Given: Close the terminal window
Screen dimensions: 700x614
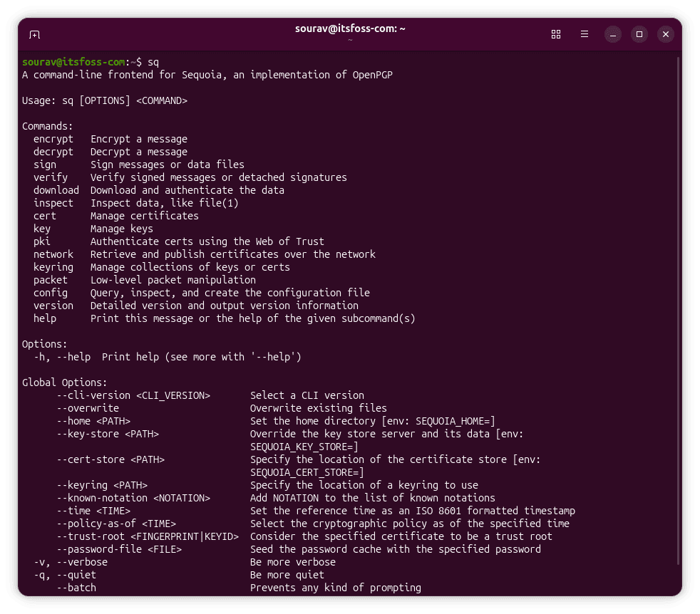Looking at the screenshot, I should tap(666, 34).
